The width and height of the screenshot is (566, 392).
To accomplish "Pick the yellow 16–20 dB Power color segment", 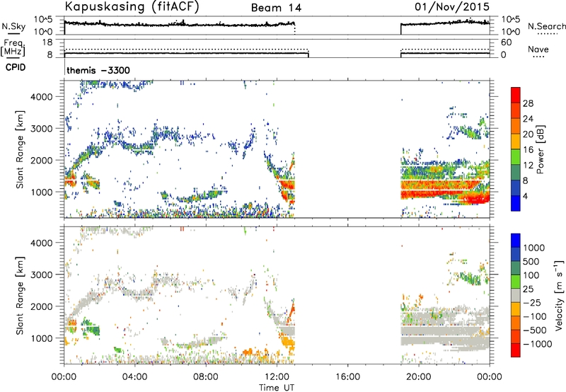I will tap(516, 141).
